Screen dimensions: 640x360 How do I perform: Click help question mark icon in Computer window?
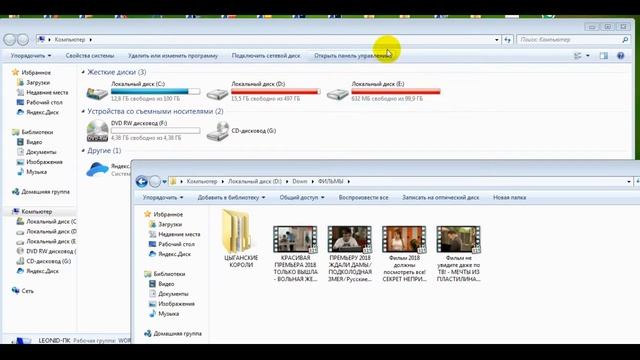[620, 56]
